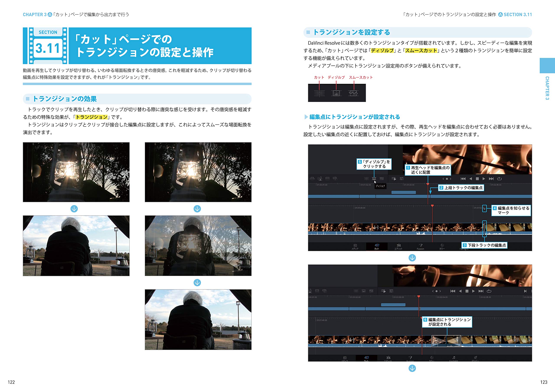
Task: Open メディア page button in upper screenshot
Action: tap(355, 246)
